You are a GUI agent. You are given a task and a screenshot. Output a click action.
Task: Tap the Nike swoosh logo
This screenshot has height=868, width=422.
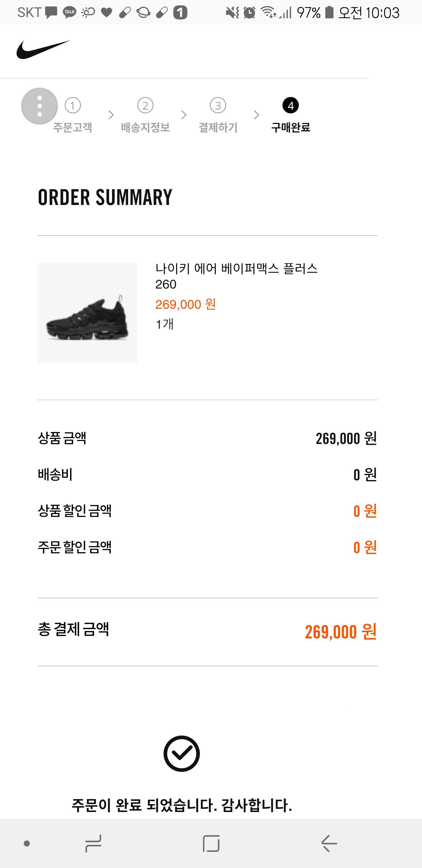tap(43, 49)
